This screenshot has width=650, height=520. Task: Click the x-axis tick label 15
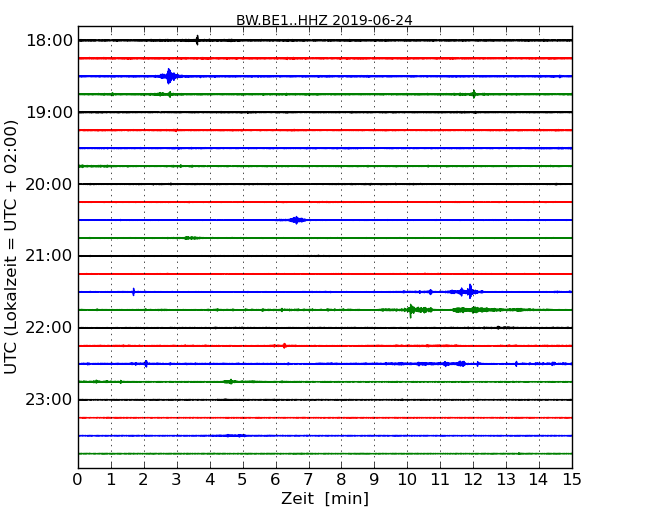point(572,480)
